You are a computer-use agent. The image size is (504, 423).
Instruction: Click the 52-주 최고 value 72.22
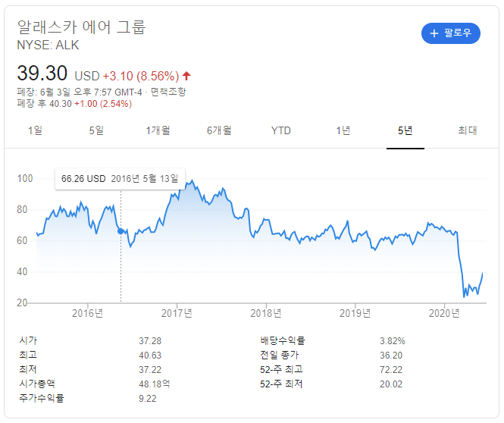(x=391, y=370)
